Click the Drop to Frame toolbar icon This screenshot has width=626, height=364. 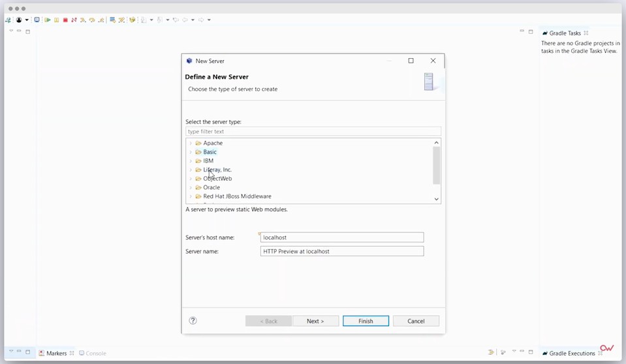coord(112,20)
